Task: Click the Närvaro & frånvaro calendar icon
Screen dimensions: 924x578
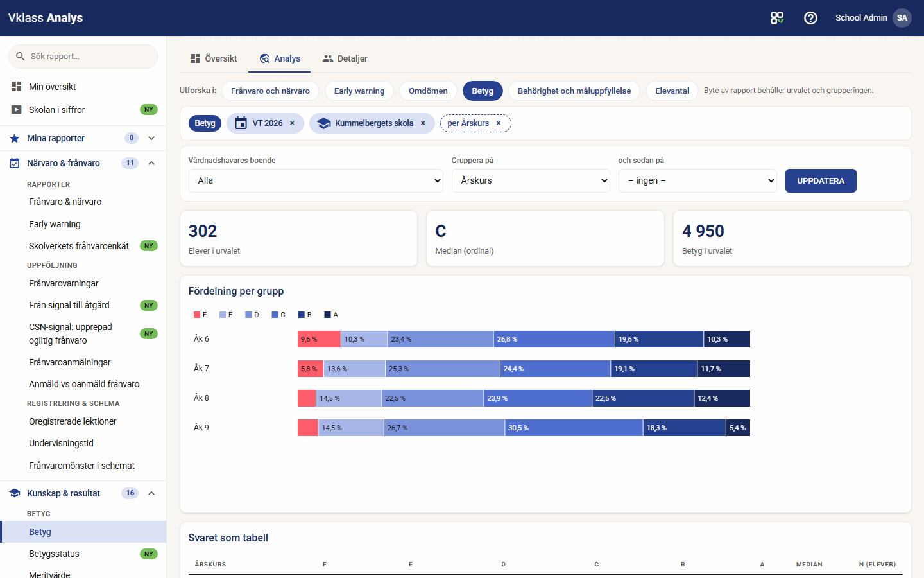Action: 15,163
